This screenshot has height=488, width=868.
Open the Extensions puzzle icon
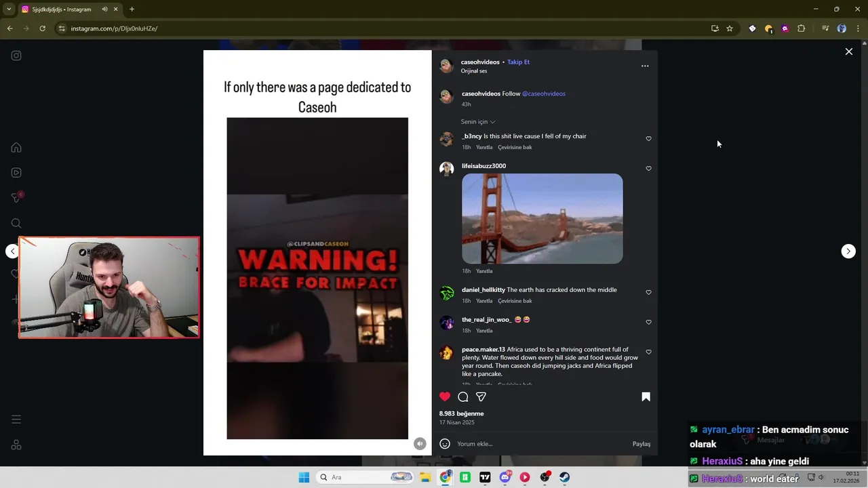pyautogui.click(x=801, y=28)
